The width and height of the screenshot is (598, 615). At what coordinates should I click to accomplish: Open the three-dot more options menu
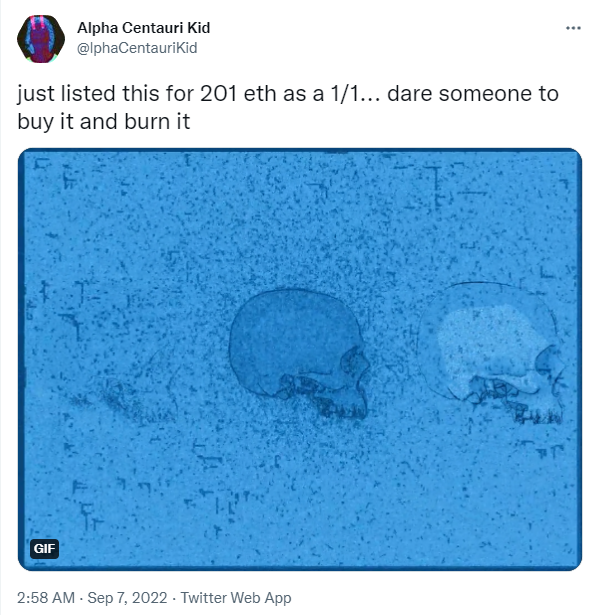pyautogui.click(x=573, y=28)
